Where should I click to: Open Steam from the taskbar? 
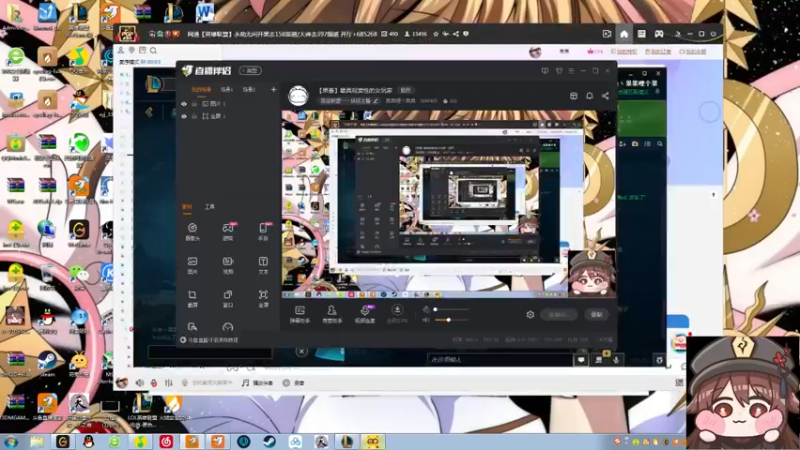pyautogui.click(x=269, y=442)
